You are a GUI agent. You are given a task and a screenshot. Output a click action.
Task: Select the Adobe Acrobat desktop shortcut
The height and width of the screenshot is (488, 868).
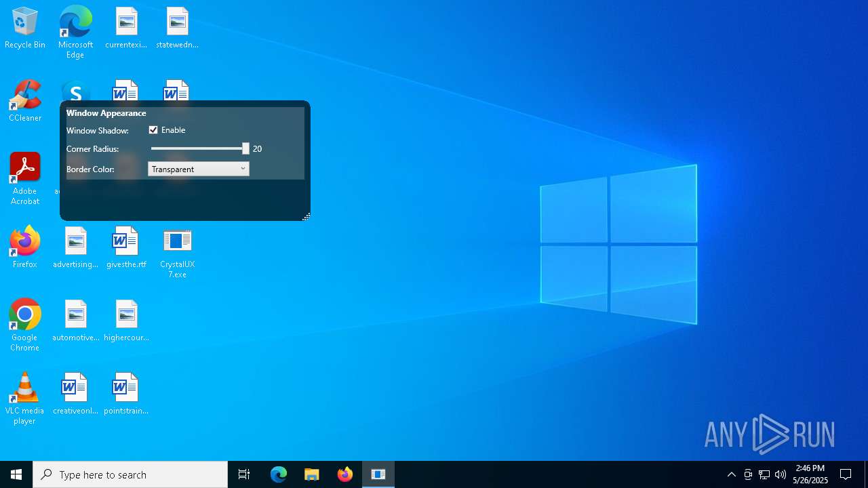coord(25,179)
